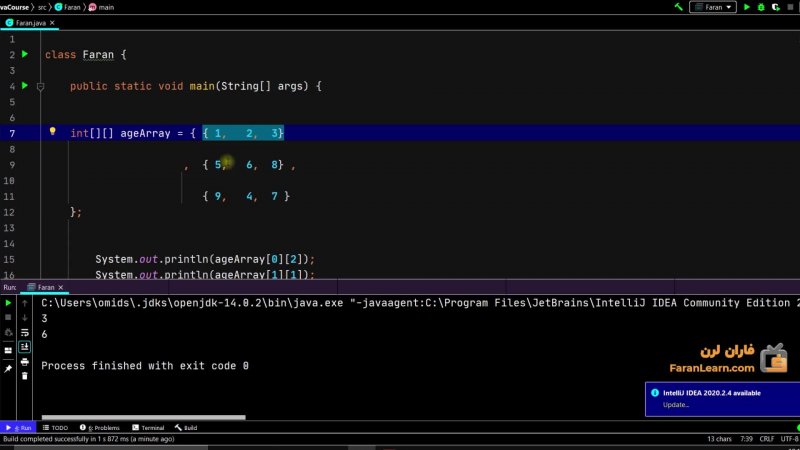Open CRLF line separator selector
This screenshot has width=800, height=450.
(x=766, y=439)
